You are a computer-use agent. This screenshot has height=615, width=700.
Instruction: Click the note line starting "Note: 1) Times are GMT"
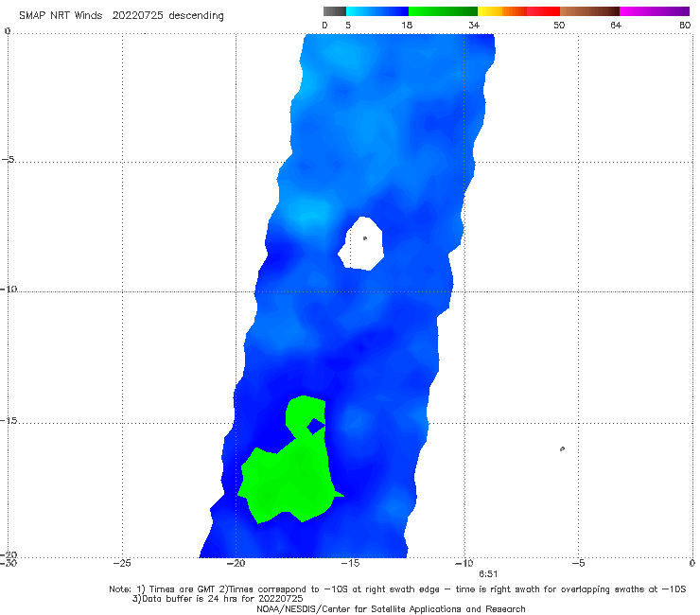tap(397, 589)
